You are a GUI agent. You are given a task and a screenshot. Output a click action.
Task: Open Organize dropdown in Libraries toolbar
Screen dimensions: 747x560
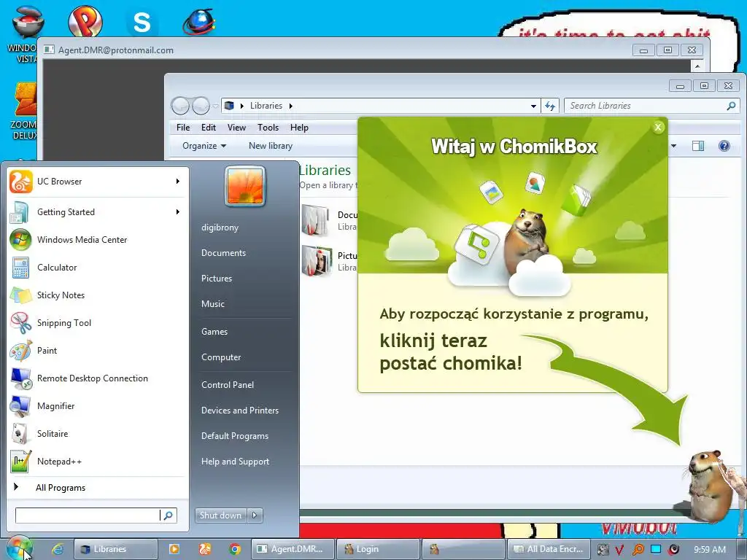point(204,146)
